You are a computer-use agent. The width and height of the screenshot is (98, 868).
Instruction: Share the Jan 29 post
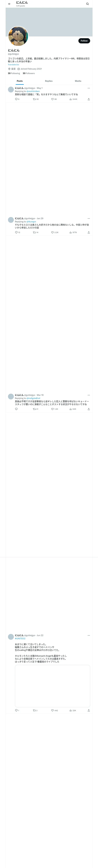89,232
